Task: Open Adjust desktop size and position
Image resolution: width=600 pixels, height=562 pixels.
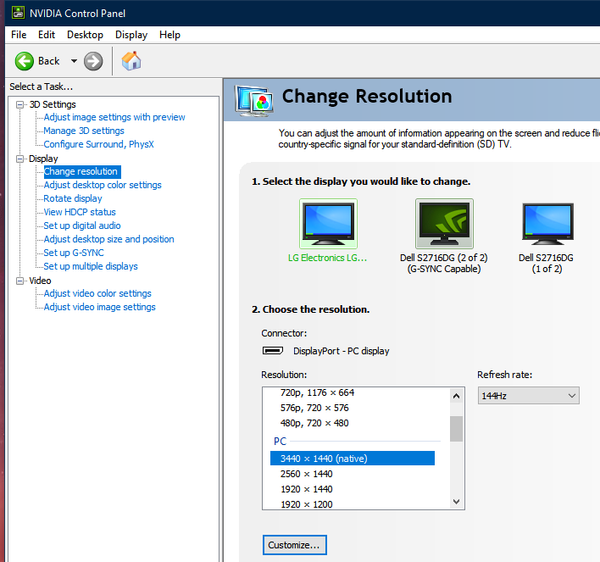Action: (109, 239)
